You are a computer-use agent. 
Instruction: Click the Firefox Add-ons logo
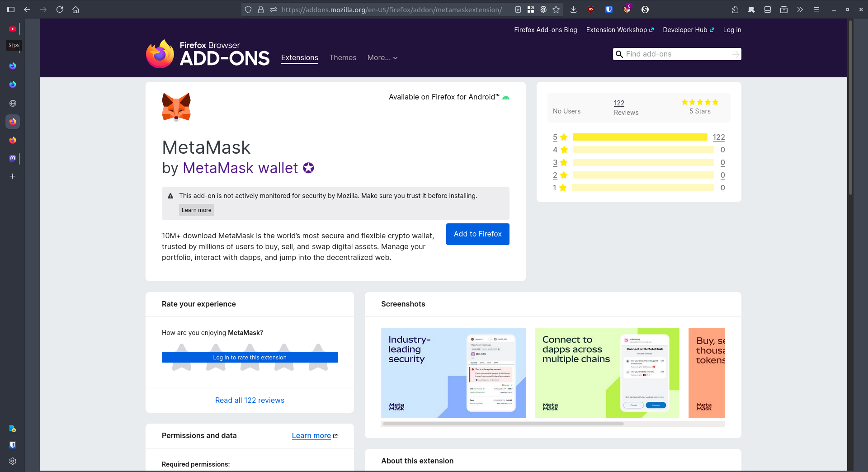click(x=208, y=54)
